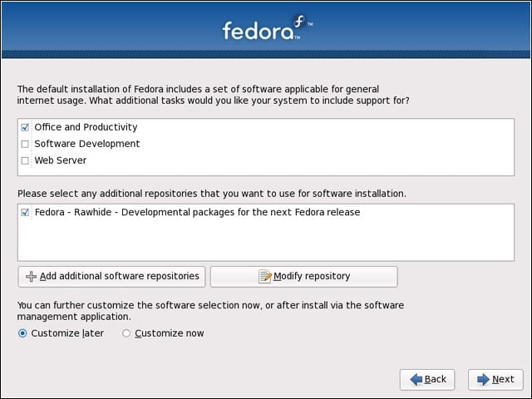Select the 'Web Server' list row text

pyautogui.click(x=61, y=160)
